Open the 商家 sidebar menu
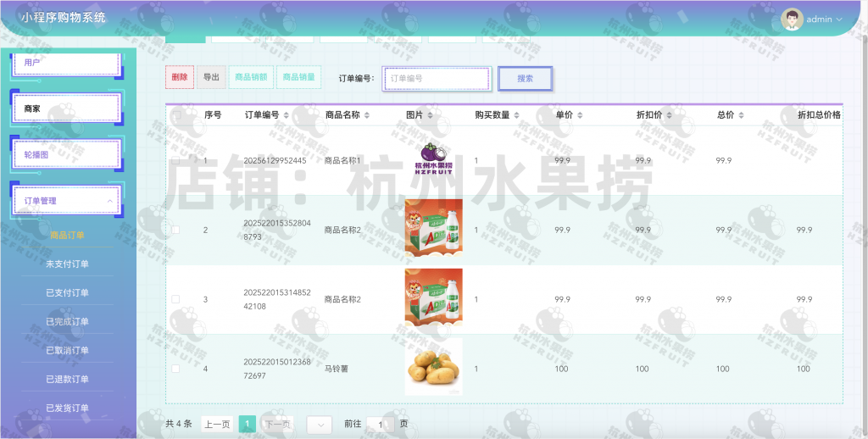Viewport: 868px width, 439px height. pyautogui.click(x=66, y=108)
